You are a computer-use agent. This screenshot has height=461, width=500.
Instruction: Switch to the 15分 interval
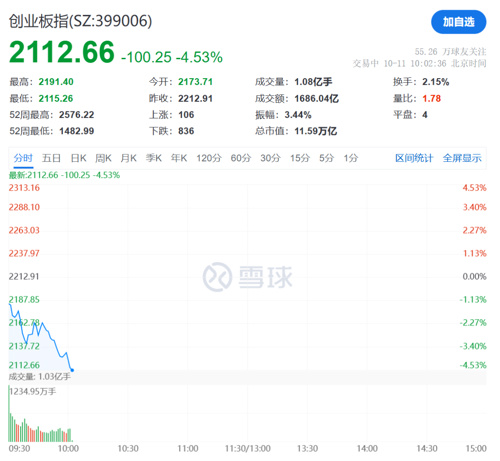click(300, 158)
